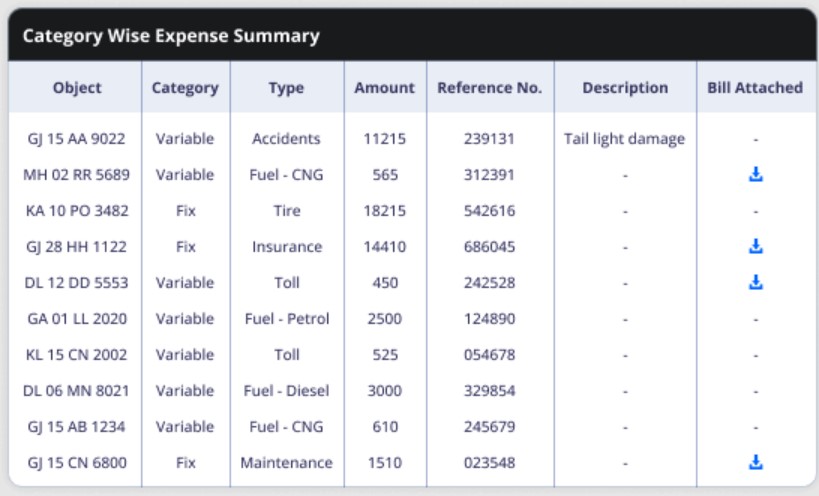
Task: Download bill for DL 12 DD 5553
Action: (x=755, y=282)
